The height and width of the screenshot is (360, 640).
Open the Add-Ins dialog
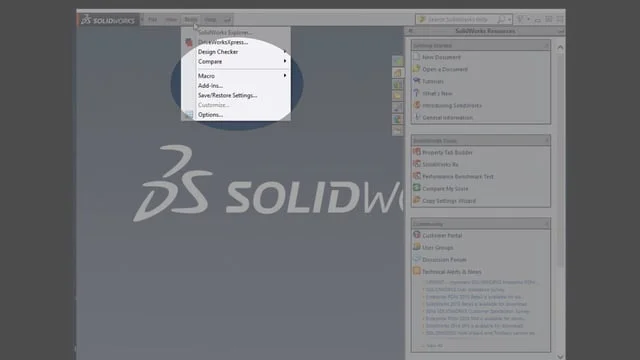click(x=236, y=86)
